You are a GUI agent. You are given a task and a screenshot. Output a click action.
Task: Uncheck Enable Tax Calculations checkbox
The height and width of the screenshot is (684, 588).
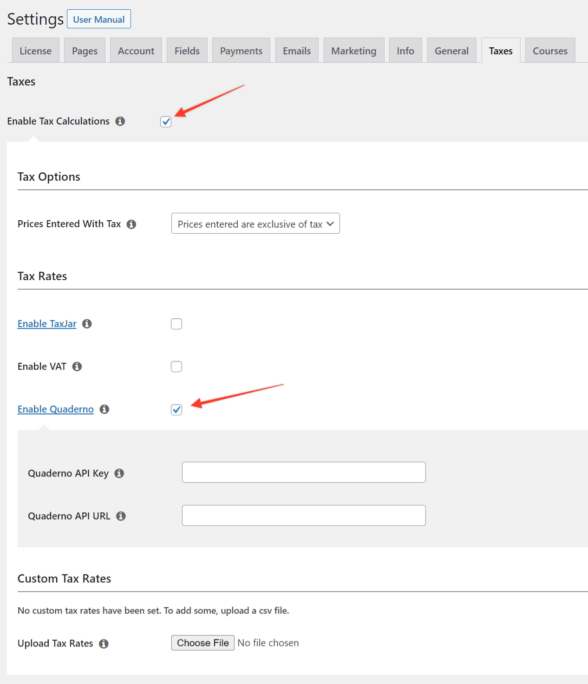[166, 122]
